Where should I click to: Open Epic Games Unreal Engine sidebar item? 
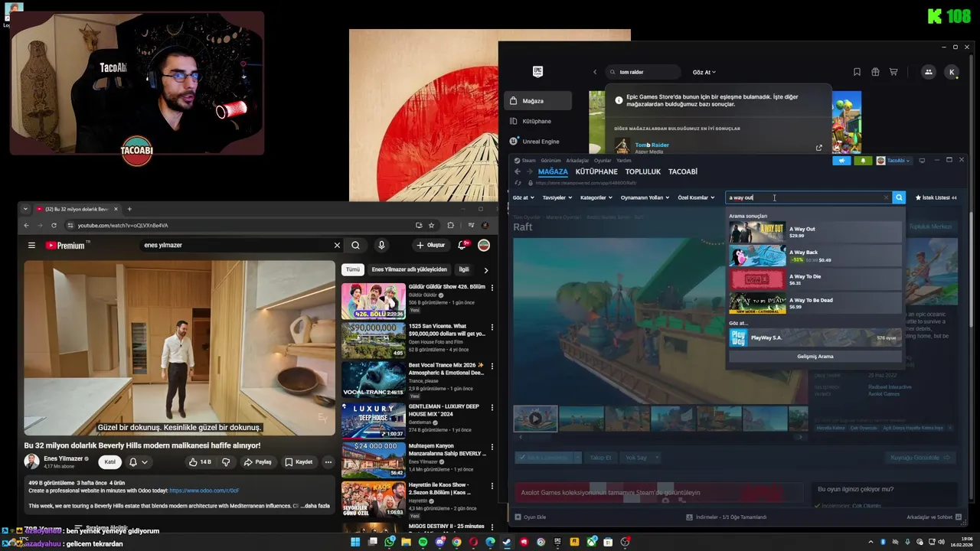click(538, 142)
